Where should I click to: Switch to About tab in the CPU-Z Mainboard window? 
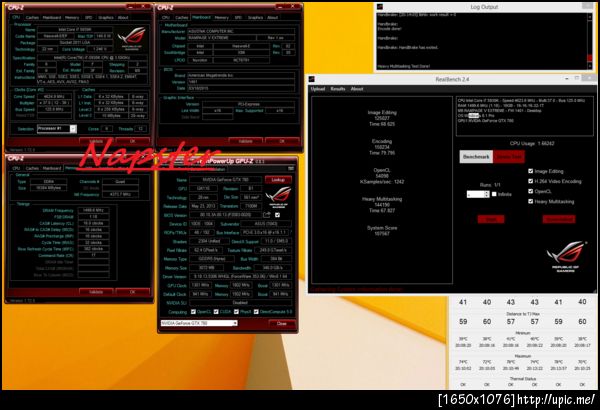pos(272,18)
